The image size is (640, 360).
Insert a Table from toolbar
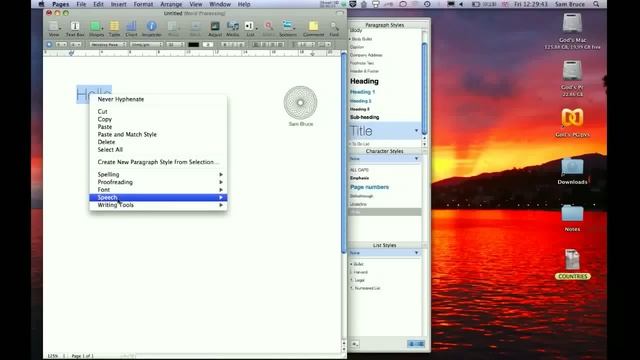click(114, 29)
